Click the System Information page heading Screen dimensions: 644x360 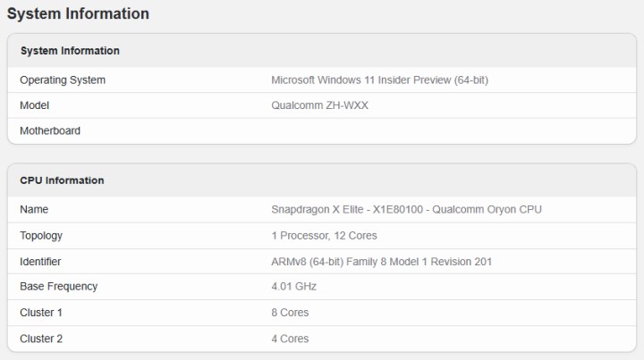[x=78, y=14]
